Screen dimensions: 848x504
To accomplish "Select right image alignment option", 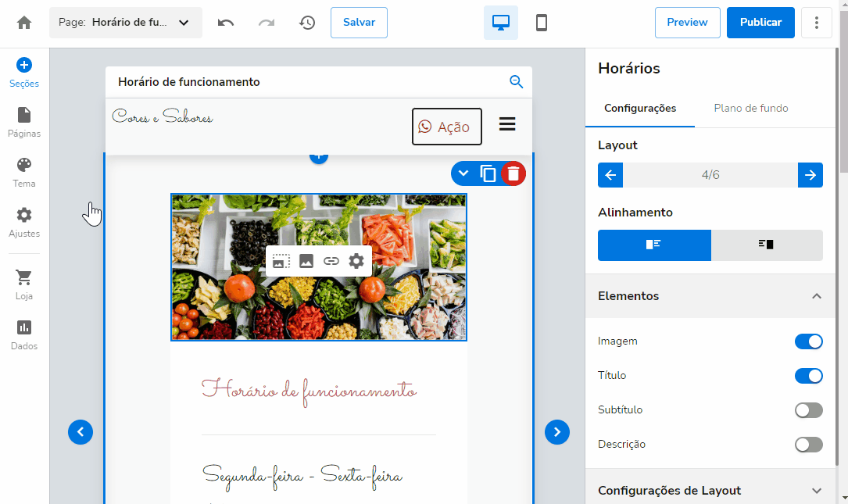I will pos(767,245).
